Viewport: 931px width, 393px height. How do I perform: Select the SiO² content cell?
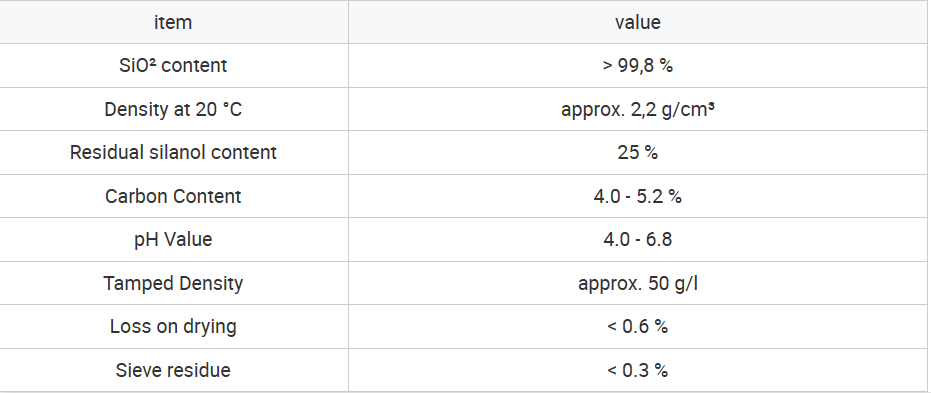[x=173, y=65]
